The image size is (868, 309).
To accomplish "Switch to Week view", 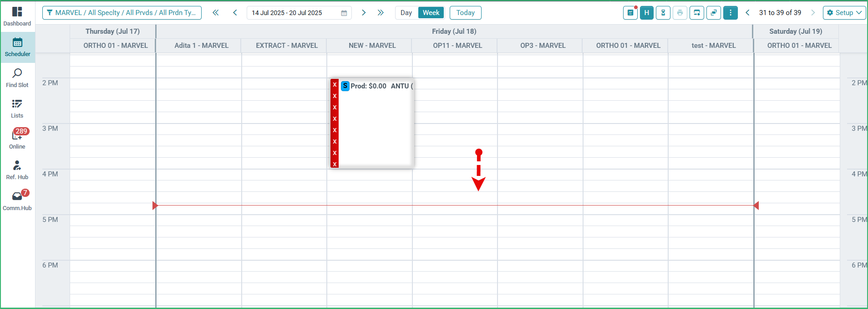I will tap(431, 13).
